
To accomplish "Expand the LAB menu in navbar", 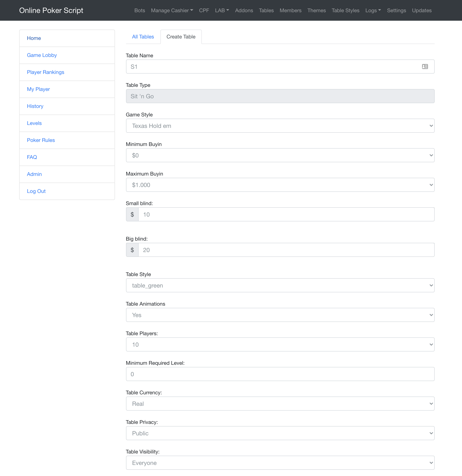I will [222, 11].
